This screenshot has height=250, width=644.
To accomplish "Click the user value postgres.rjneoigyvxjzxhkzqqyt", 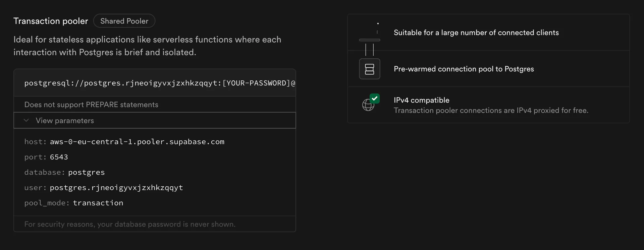I will [x=116, y=188].
